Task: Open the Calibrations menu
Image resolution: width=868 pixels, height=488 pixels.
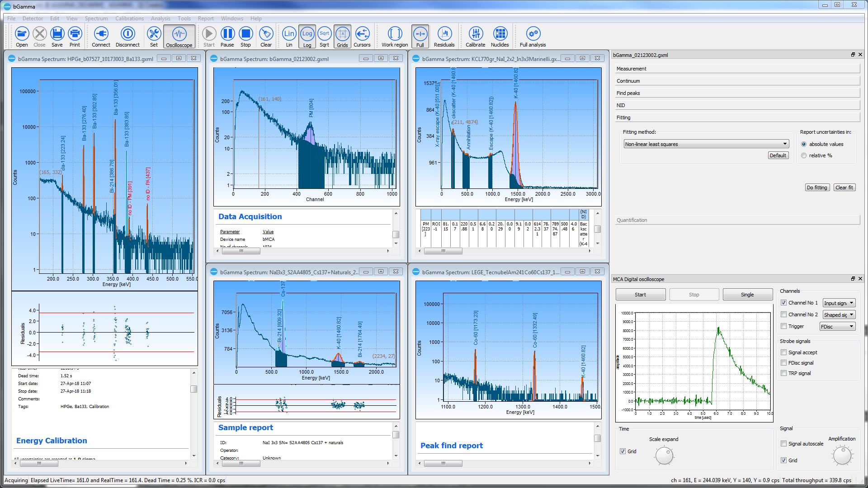Action: [x=129, y=19]
